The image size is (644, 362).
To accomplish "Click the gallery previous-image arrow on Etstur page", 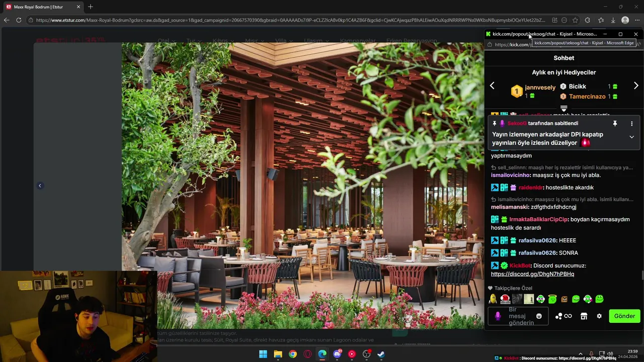I will [x=40, y=186].
